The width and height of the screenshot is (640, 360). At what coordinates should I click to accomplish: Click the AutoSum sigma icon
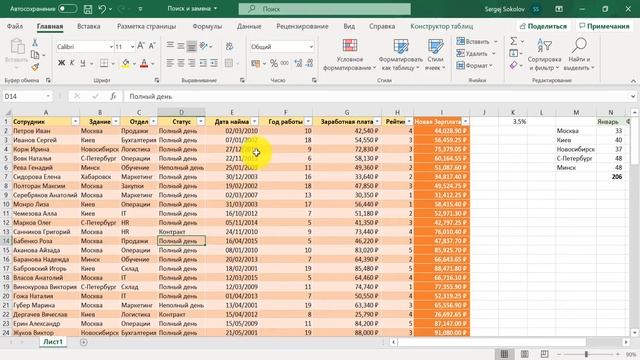(x=514, y=41)
